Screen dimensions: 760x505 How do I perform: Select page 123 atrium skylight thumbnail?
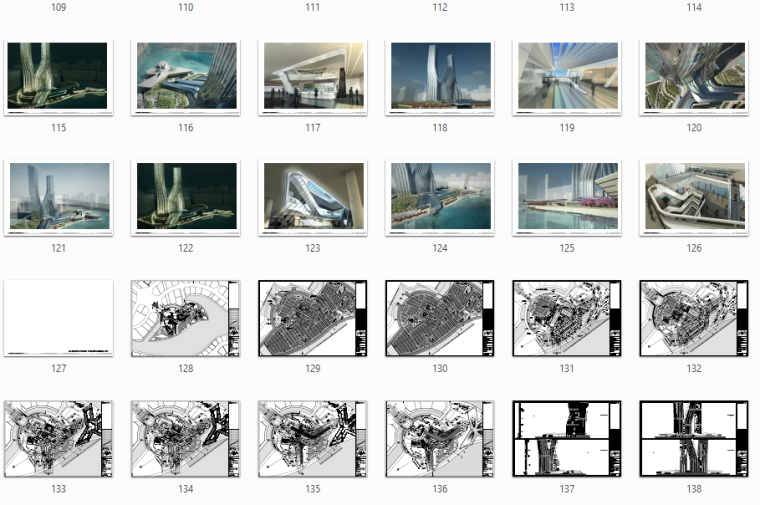pos(313,198)
